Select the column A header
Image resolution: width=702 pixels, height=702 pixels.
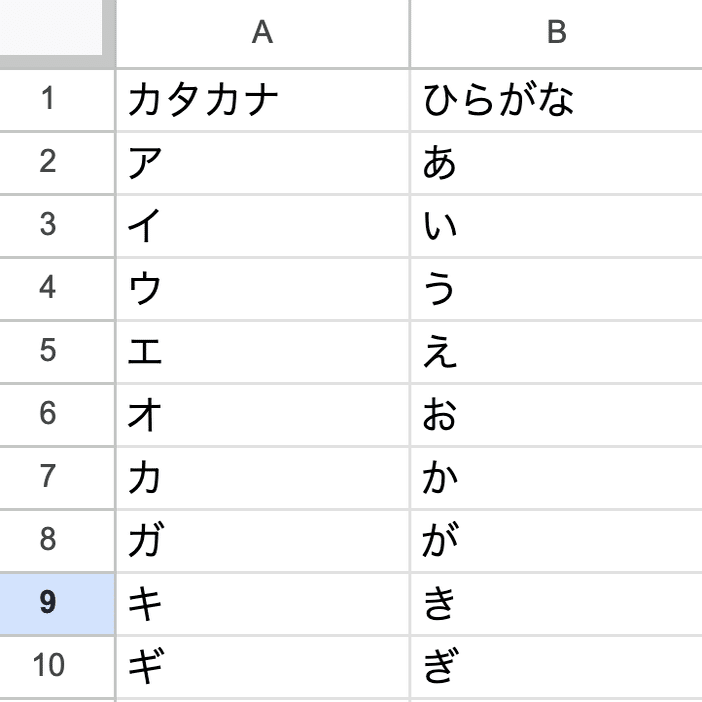tap(262, 33)
